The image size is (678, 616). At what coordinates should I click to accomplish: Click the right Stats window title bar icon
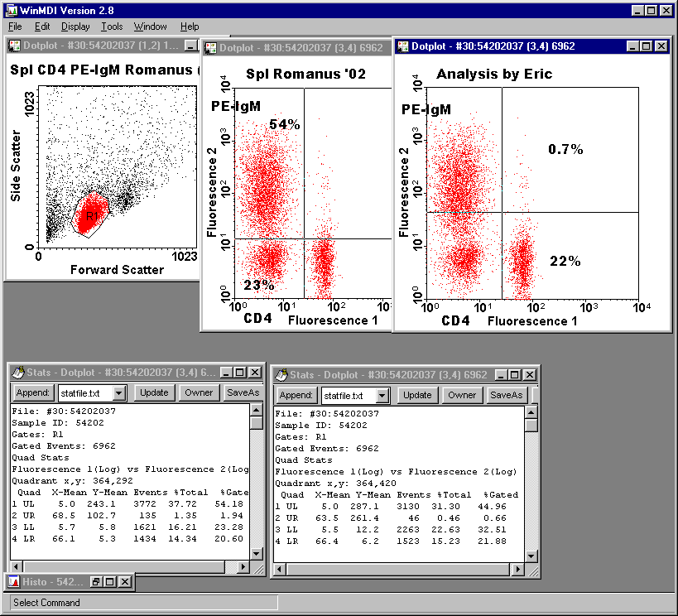tap(281, 375)
